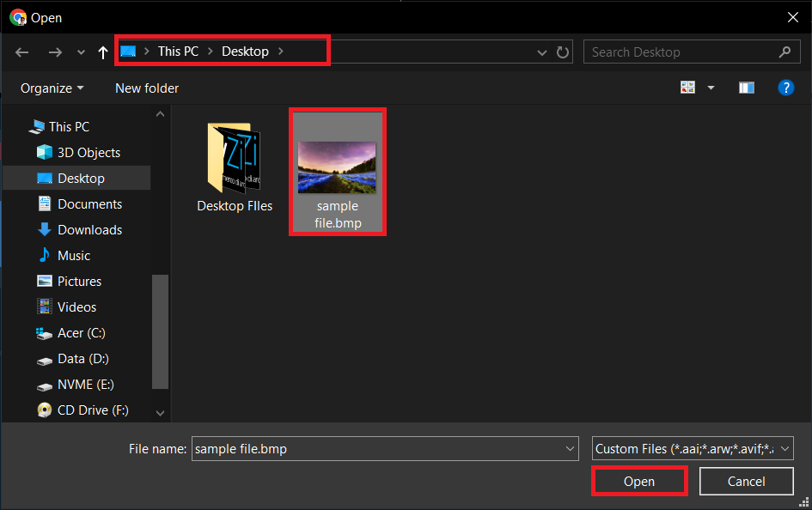This screenshot has height=510, width=812.
Task: Go back with the back arrow
Action: [x=21, y=52]
